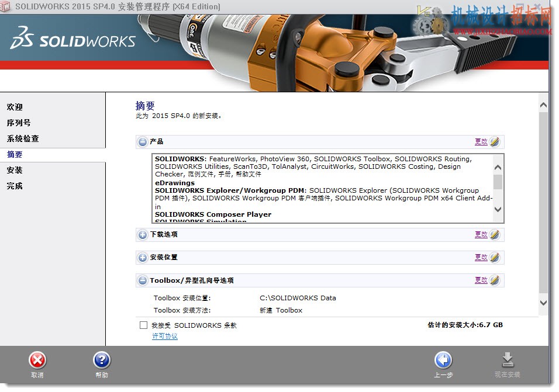Open the 许可协议 license agreement link
Screen dimensions: 559x392
[165, 336]
